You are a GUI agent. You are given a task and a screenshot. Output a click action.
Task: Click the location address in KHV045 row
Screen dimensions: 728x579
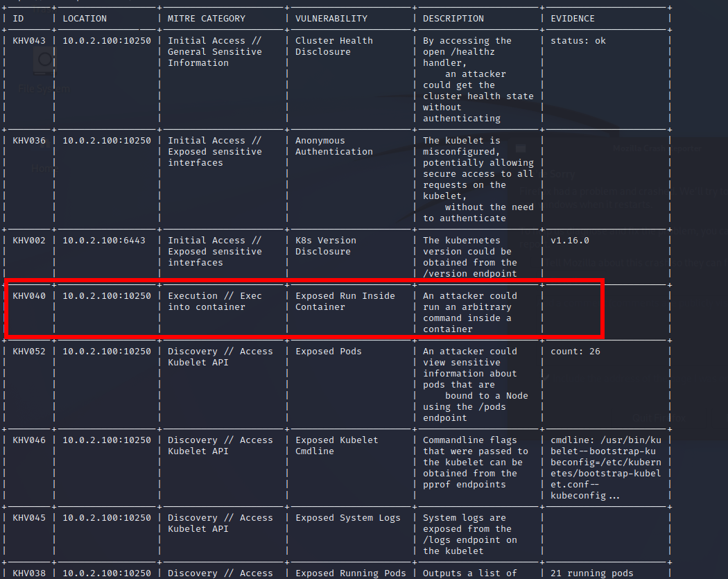tap(107, 518)
